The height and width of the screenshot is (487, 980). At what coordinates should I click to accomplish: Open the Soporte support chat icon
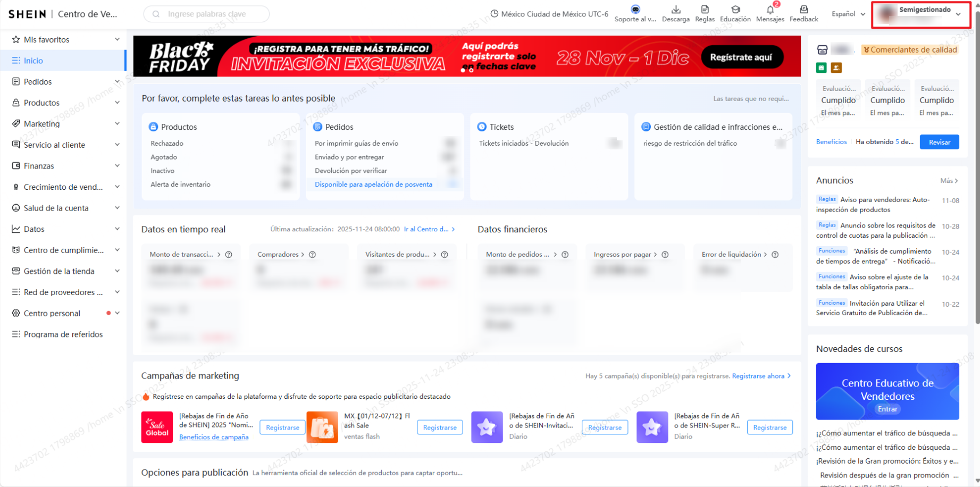[635, 10]
